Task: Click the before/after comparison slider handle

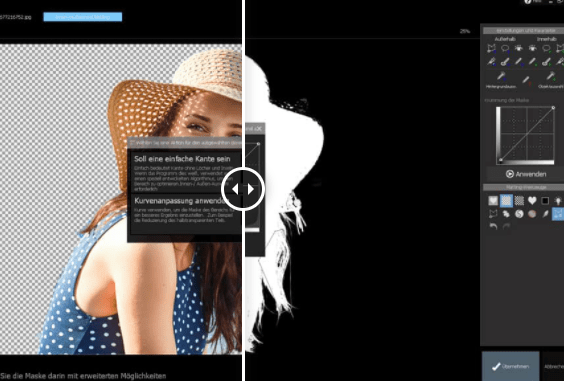Action: click(243, 189)
